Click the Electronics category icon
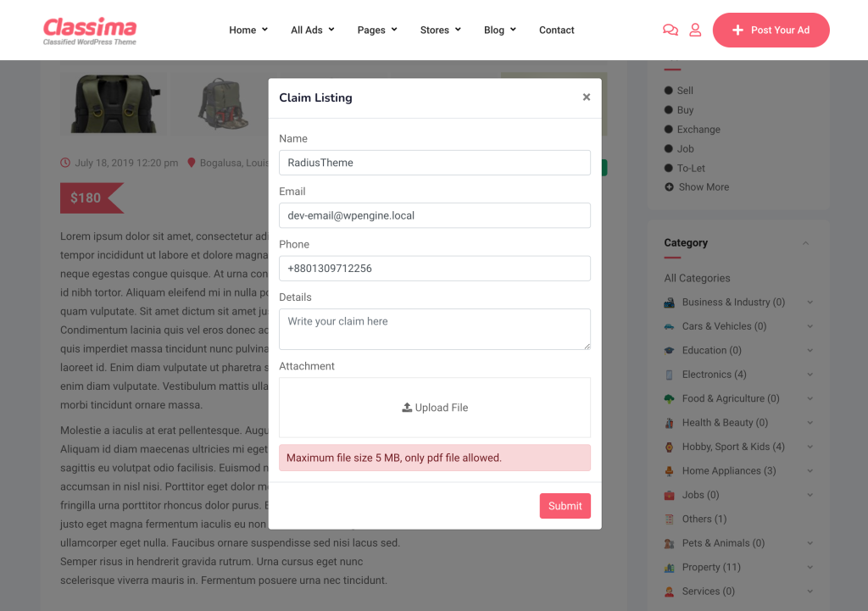868x611 pixels. click(x=670, y=375)
